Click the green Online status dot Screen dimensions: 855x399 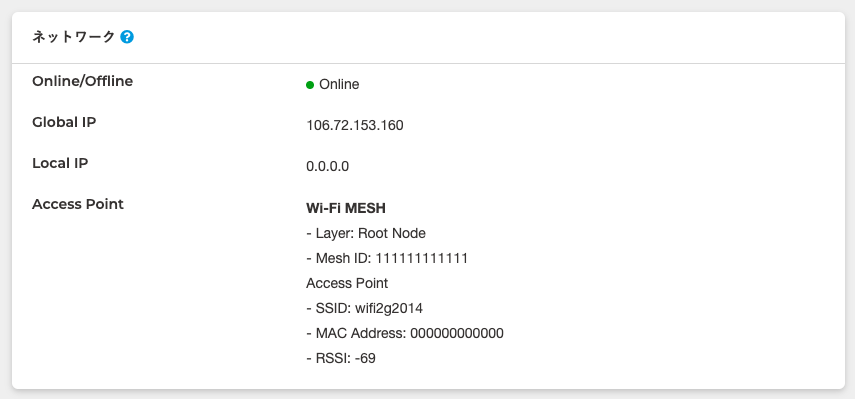310,84
